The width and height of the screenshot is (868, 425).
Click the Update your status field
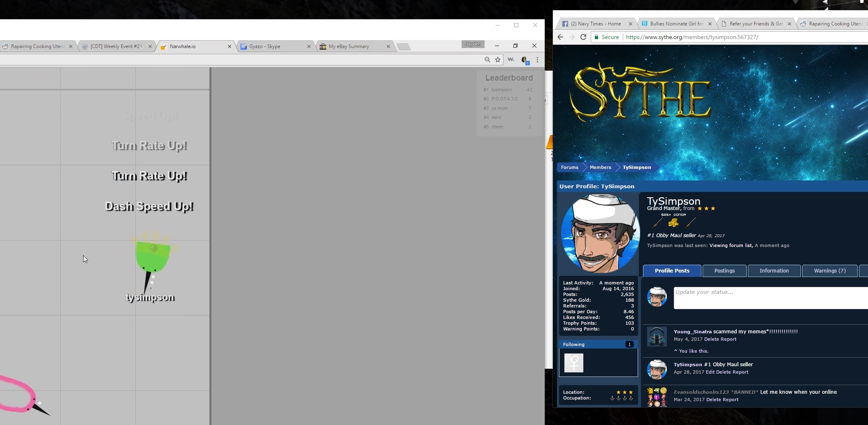tap(771, 298)
